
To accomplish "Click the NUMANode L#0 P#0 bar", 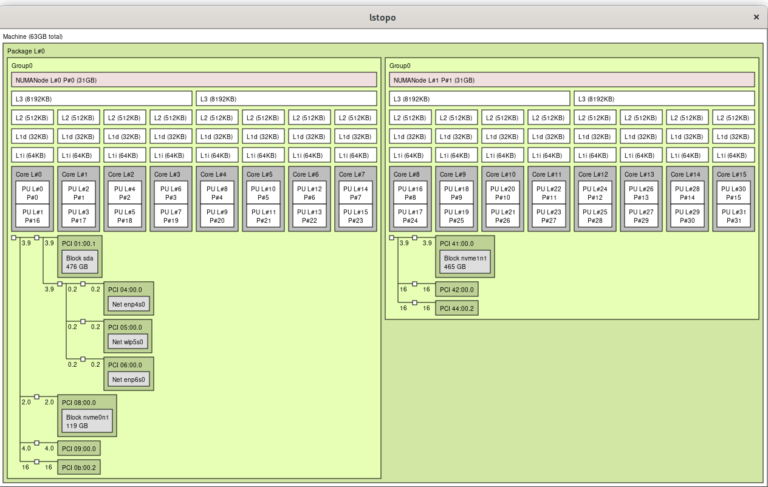I will 193,79.
